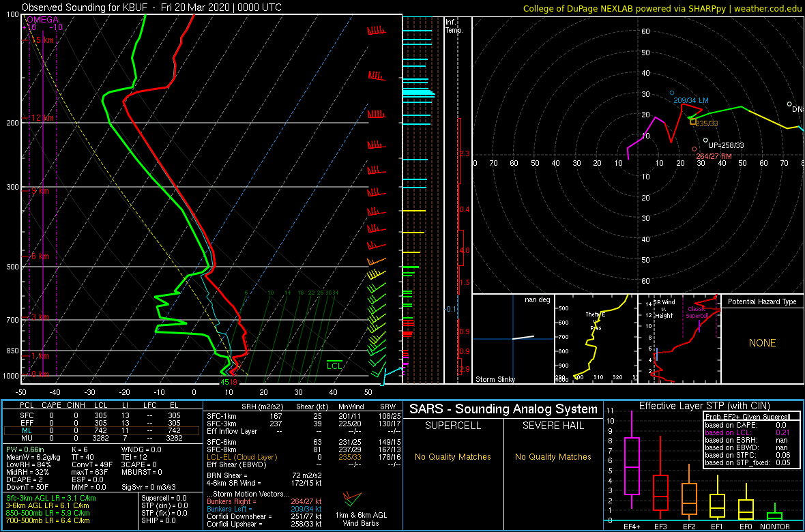Click the SFC-3km kinematics row
This screenshot has height=532, width=805.
[303, 423]
